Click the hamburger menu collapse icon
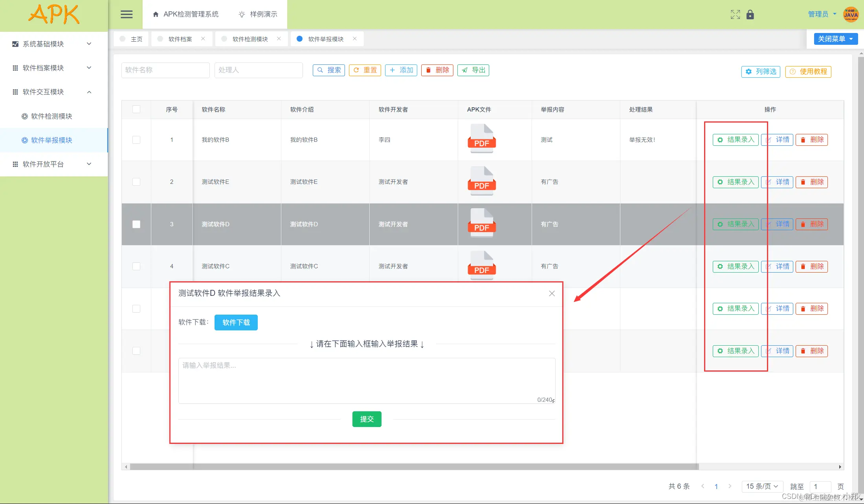Screen dimensions: 864x504 tap(126, 15)
